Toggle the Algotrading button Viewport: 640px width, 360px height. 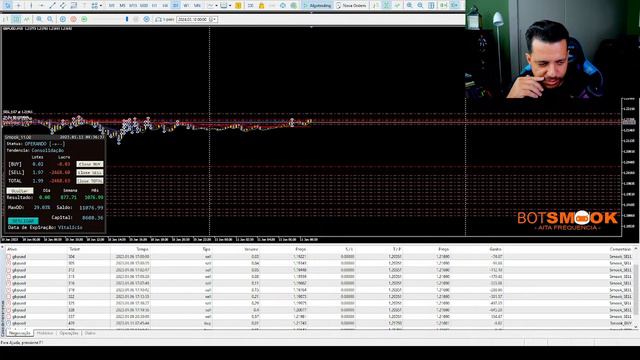click(x=318, y=5)
